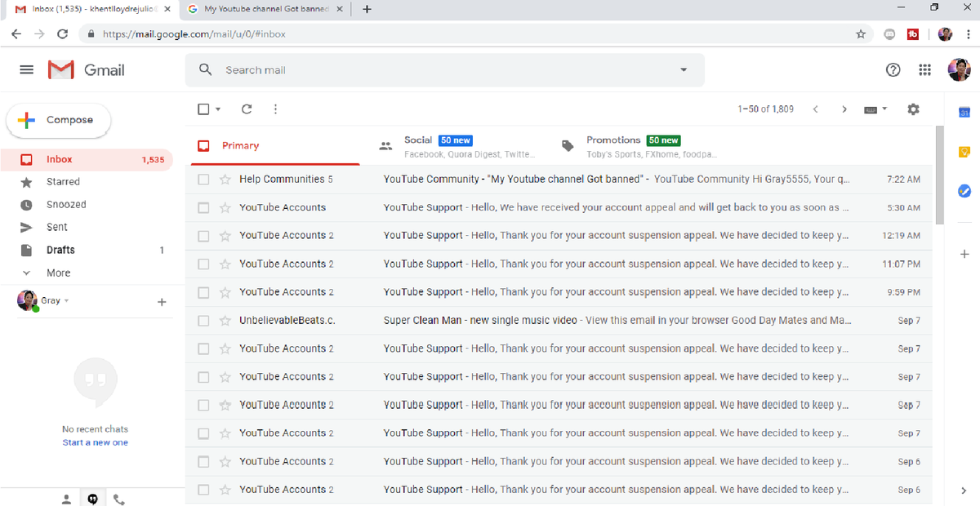Screen dimensions: 980x506
Task: Close the Gmail Inbox browser tab
Action: point(168,9)
